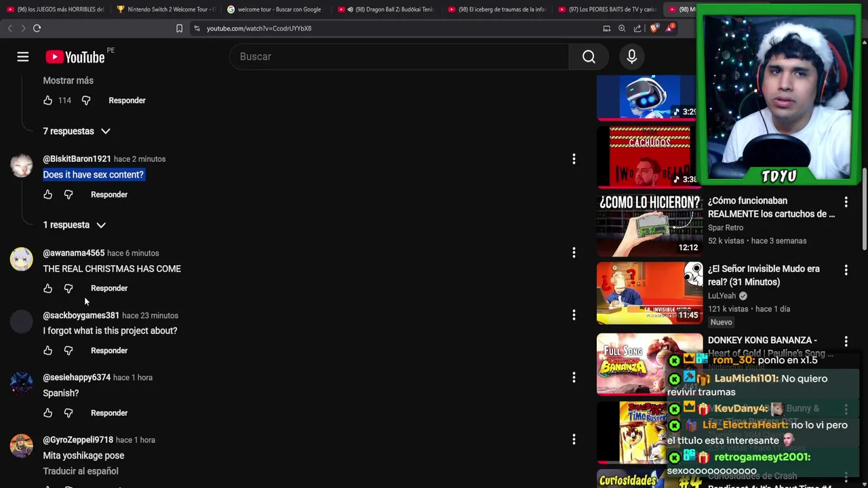
Task: Click the share icon in address bar
Action: (x=637, y=28)
